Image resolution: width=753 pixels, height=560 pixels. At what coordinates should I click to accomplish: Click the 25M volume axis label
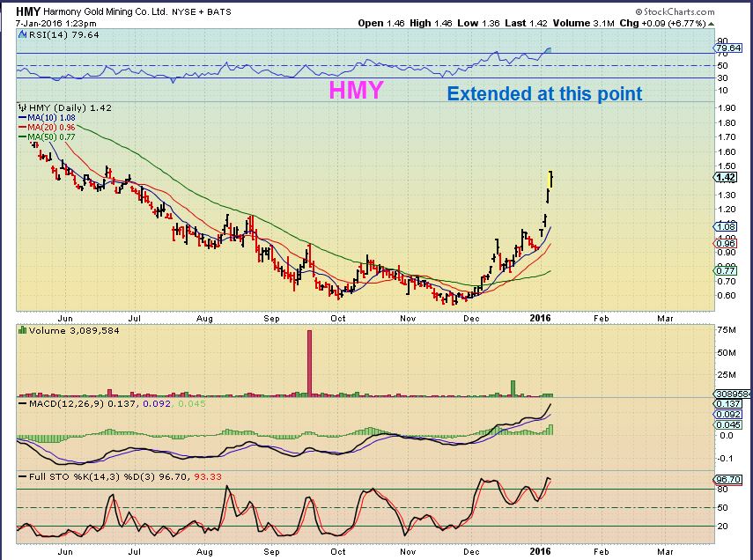[x=726, y=374]
